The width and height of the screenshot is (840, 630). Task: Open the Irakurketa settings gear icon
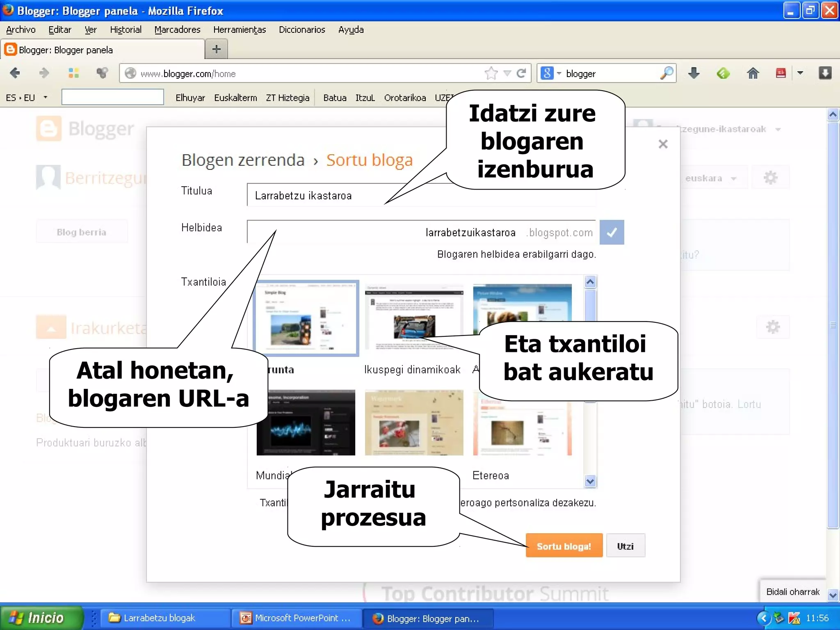pos(773,327)
